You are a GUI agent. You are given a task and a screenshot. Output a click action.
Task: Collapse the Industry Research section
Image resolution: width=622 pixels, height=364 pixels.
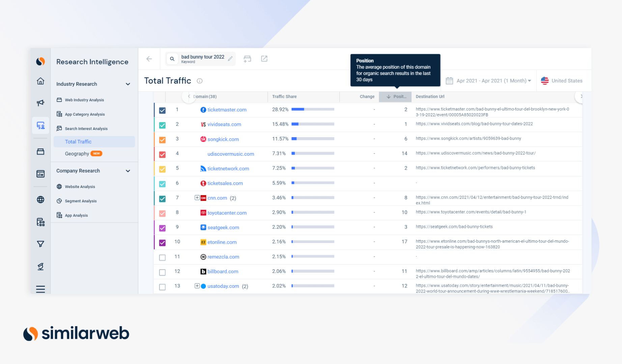coord(128,84)
